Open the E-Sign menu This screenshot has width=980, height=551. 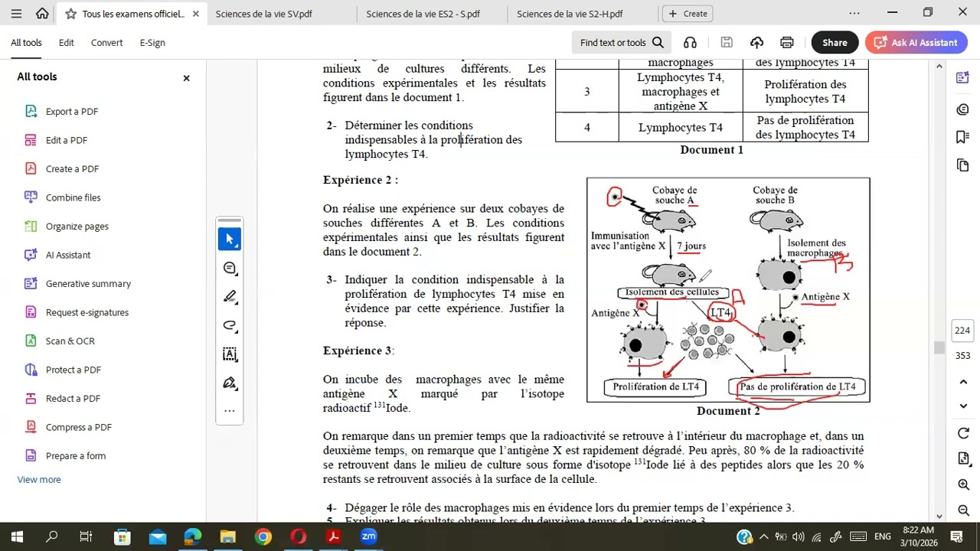152,43
